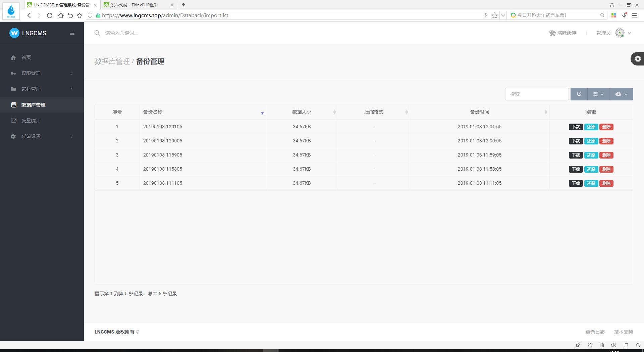Open the 管理员 user dropdown

coord(613,33)
